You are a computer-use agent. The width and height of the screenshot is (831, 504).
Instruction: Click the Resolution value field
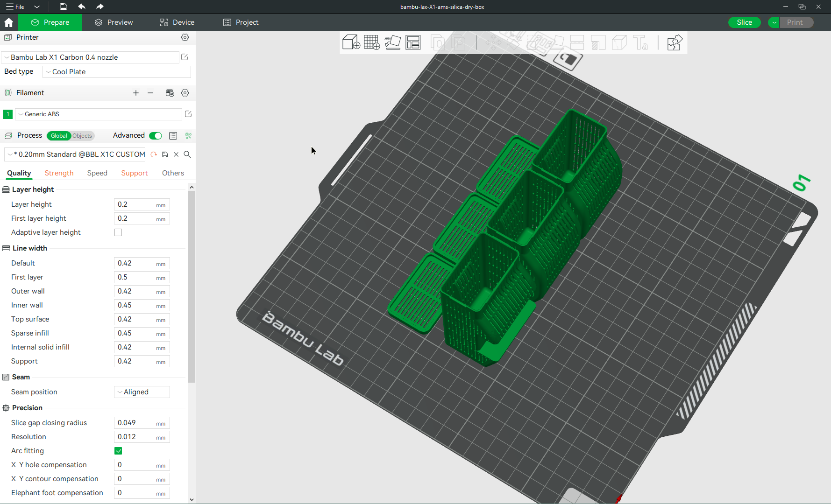(x=142, y=437)
